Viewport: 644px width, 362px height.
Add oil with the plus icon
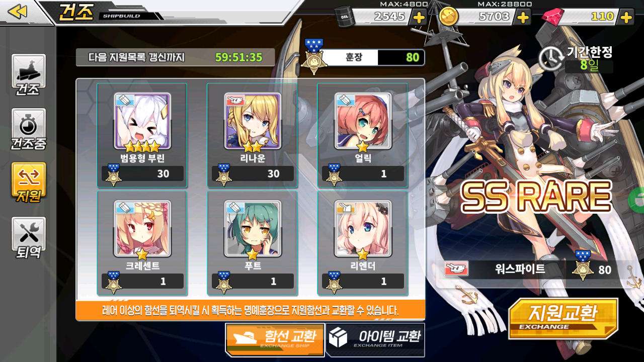click(x=419, y=17)
